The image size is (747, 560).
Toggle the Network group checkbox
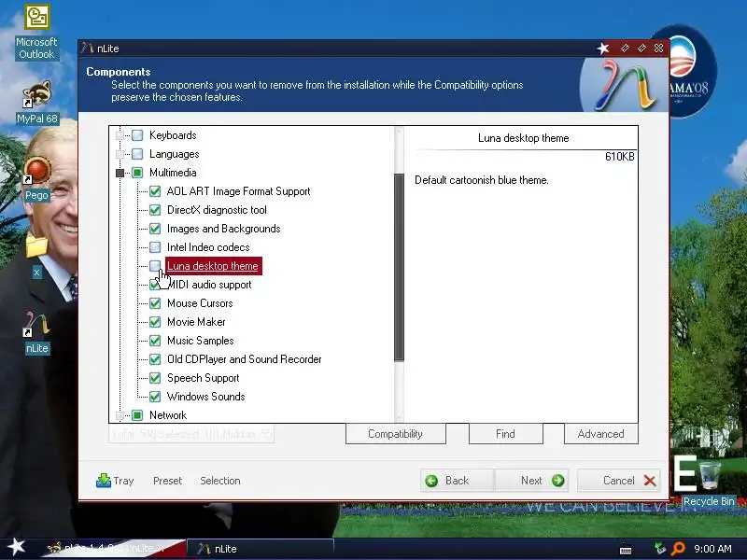coord(137,415)
